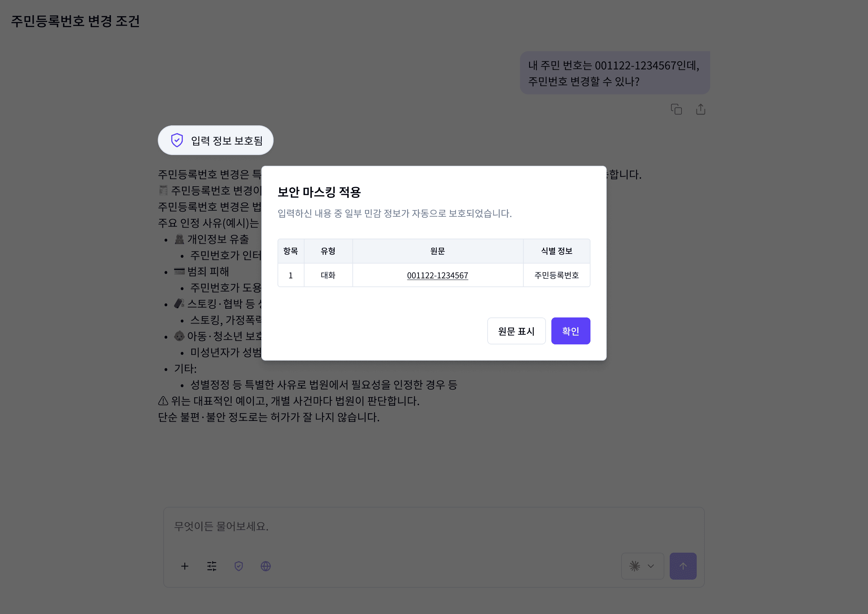Click the 원문 표시 button
This screenshot has width=868, height=614.
tap(516, 331)
